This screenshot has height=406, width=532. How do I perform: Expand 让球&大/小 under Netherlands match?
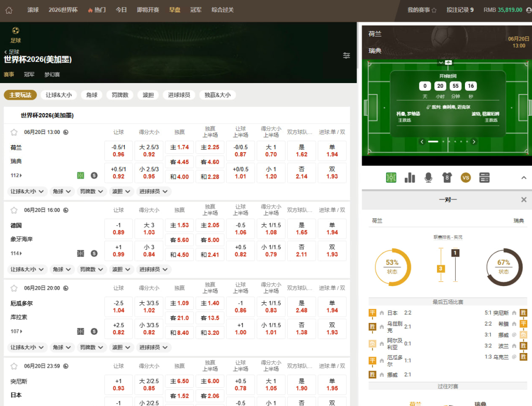(27, 192)
